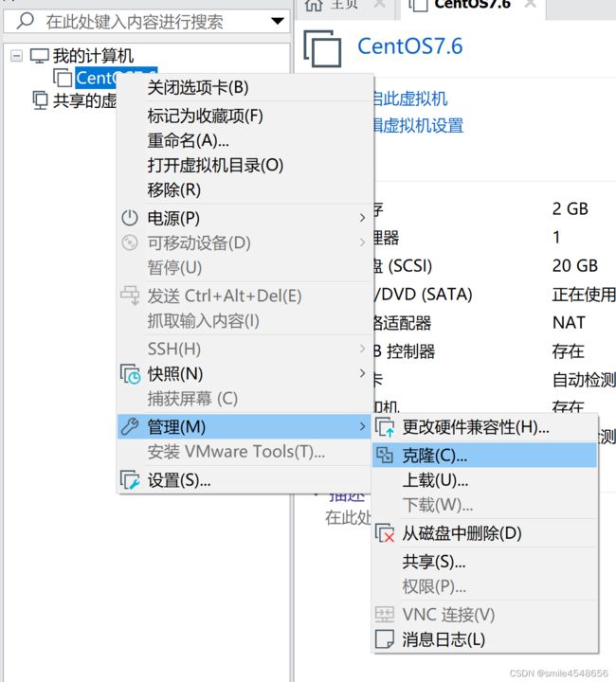Screen dimensions: 616x682
Task: Click the monitor icon beside 我的计算机
Action: pyautogui.click(x=39, y=56)
